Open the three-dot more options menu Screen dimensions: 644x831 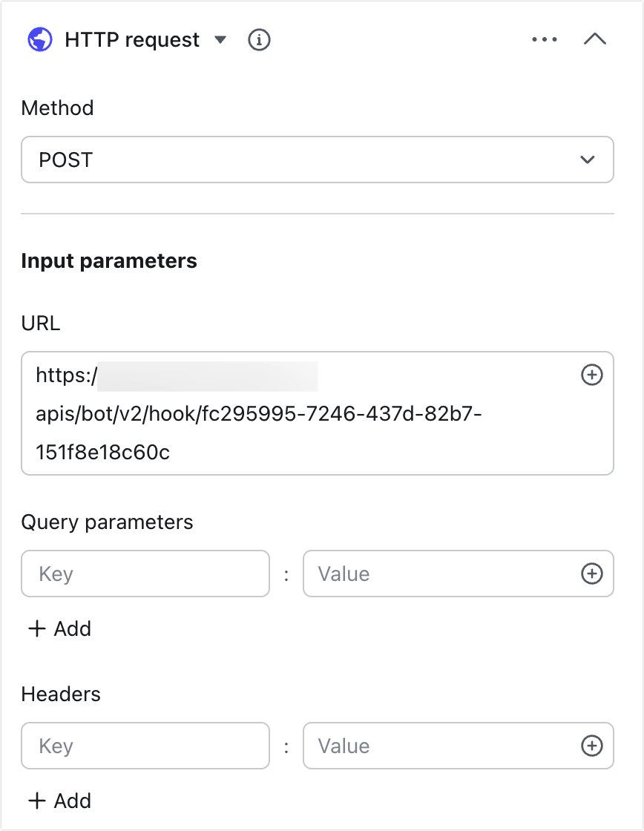[x=545, y=39]
